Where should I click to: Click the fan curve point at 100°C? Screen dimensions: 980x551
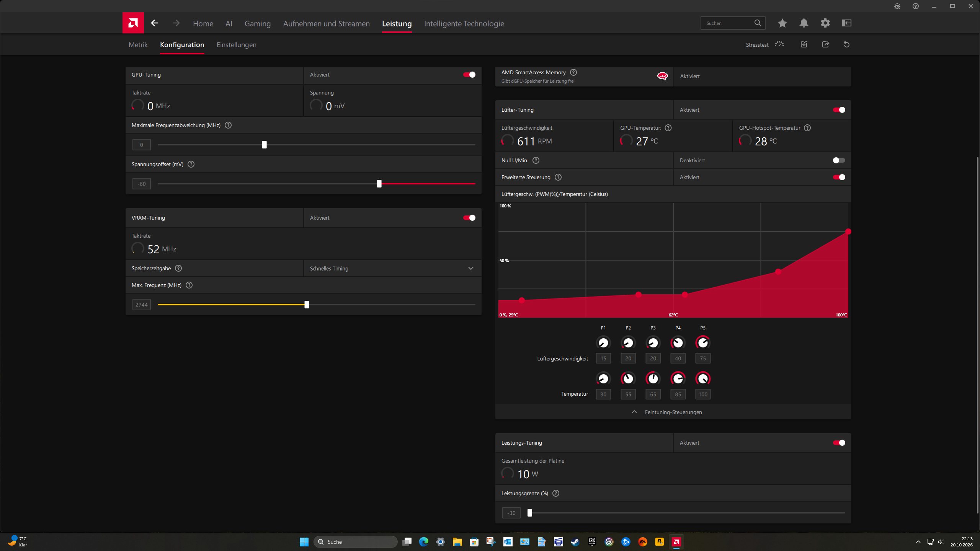point(848,231)
